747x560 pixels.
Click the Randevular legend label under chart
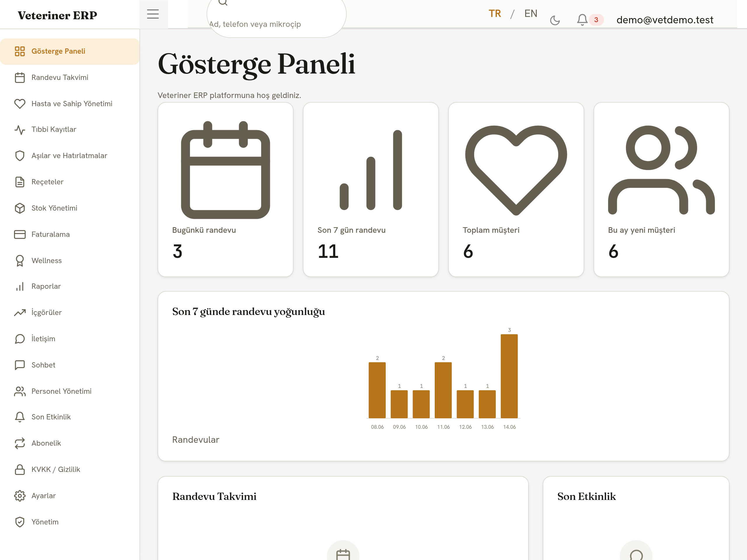196,440
